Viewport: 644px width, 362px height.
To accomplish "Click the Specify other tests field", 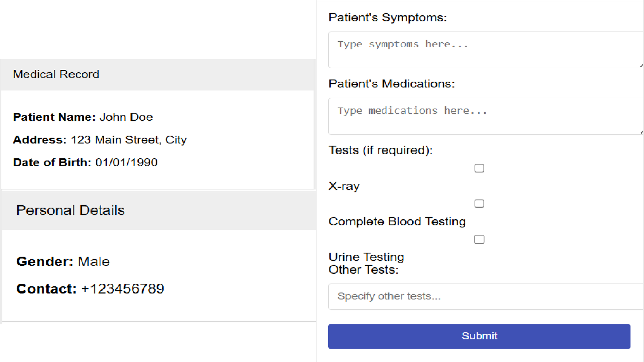I will [485, 297].
